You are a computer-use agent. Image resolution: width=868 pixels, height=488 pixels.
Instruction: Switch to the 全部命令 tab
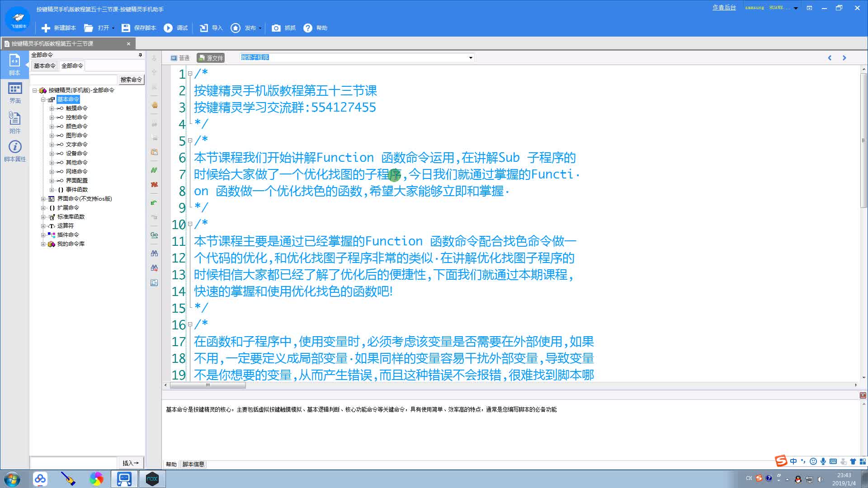(x=72, y=66)
